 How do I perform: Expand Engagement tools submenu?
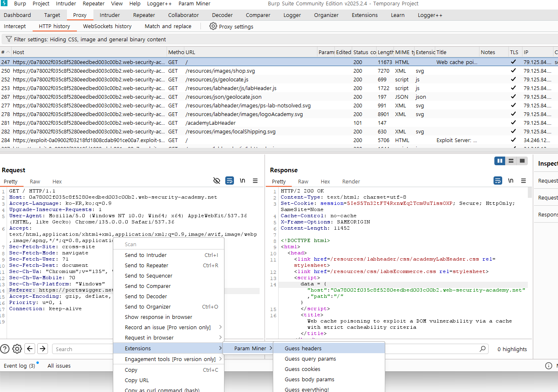(169, 359)
